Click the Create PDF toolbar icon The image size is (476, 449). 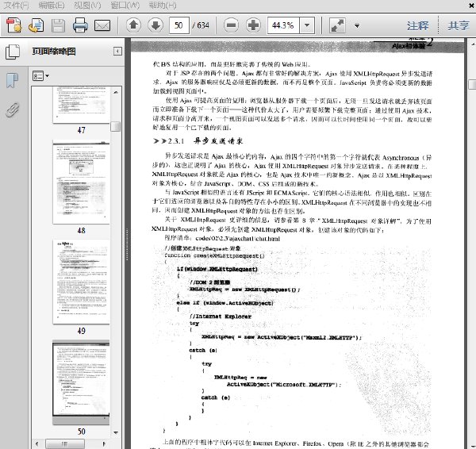click(x=14, y=25)
